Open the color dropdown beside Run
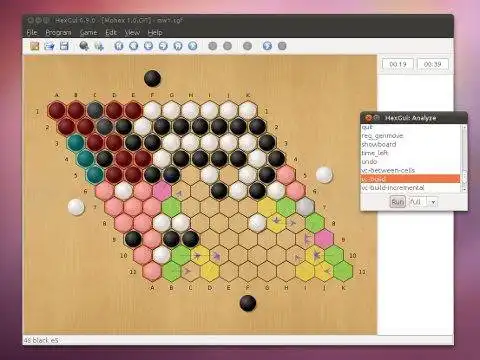 coord(433,202)
